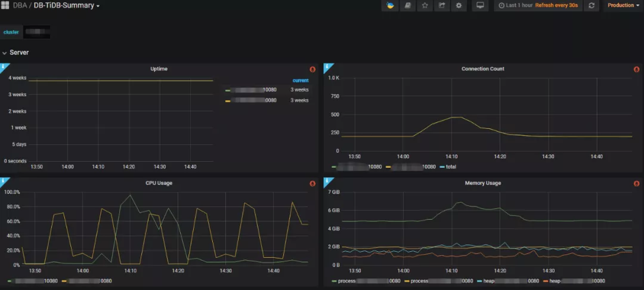Cycle view mode with monitor icon
This screenshot has width=644, height=290.
[479, 5]
